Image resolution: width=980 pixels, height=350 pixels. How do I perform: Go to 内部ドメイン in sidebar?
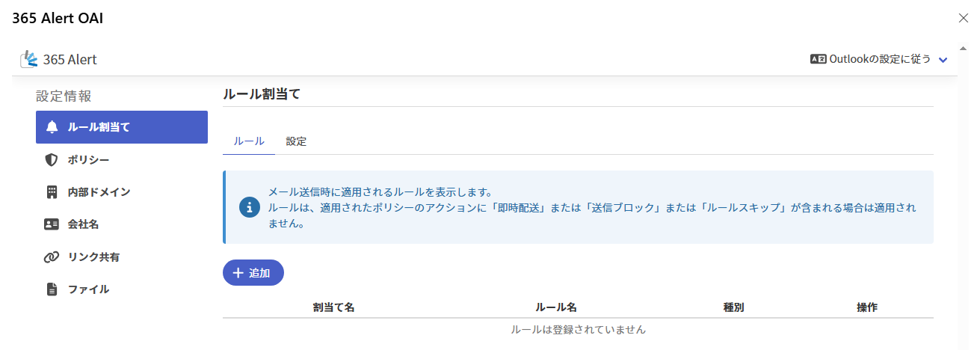coord(99,192)
